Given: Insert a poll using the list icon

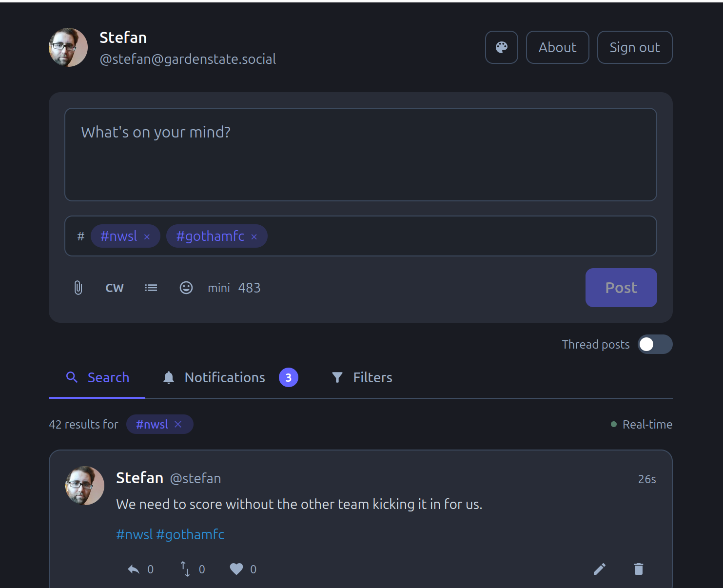Looking at the screenshot, I should pyautogui.click(x=151, y=288).
